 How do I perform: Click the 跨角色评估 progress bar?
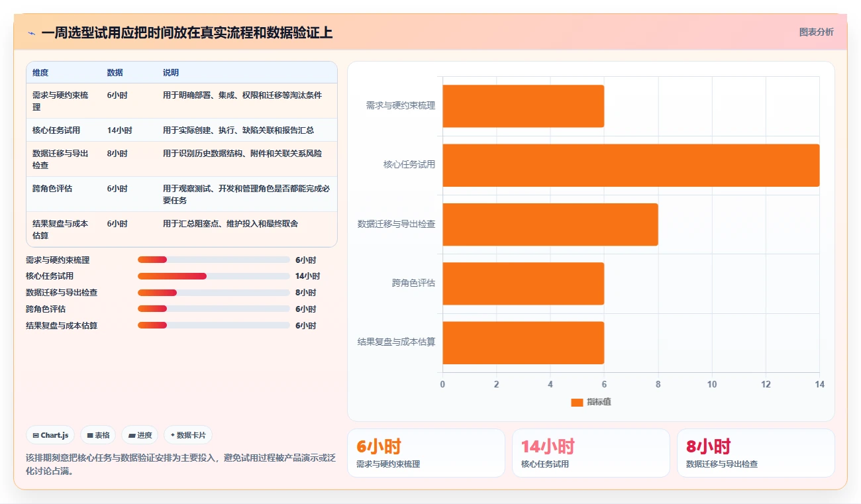point(214,309)
